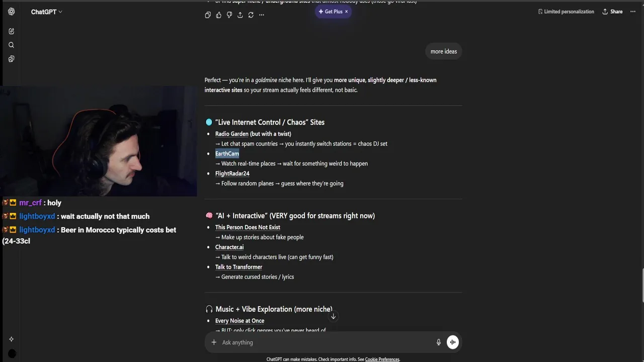Click the ChatGPT logo icon in sidebar

pyautogui.click(x=11, y=12)
